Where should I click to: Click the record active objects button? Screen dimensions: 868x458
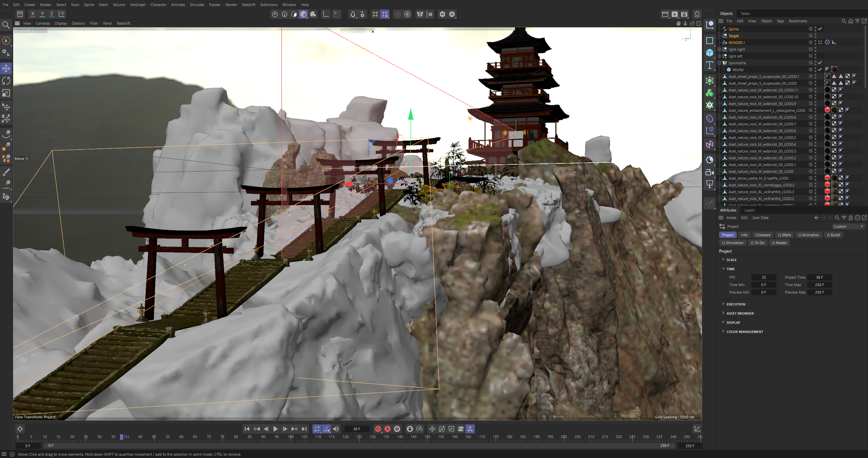[378, 429]
